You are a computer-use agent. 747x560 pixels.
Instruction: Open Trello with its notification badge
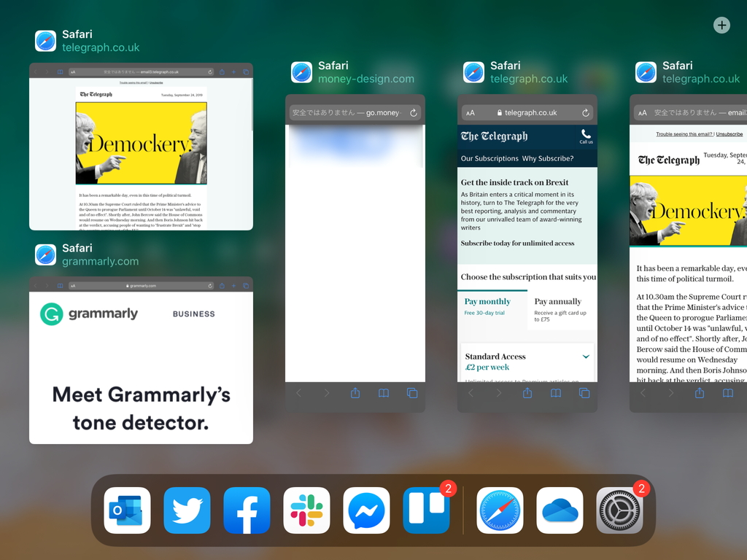point(426,511)
